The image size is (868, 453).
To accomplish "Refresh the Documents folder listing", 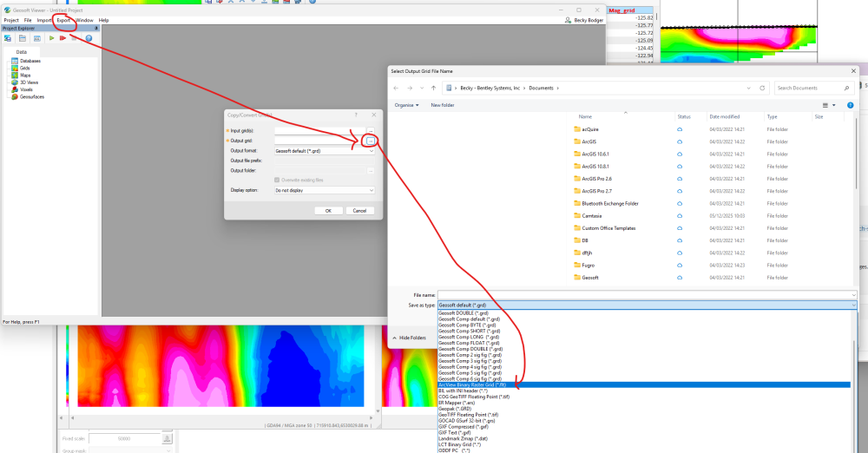I will tap(762, 88).
